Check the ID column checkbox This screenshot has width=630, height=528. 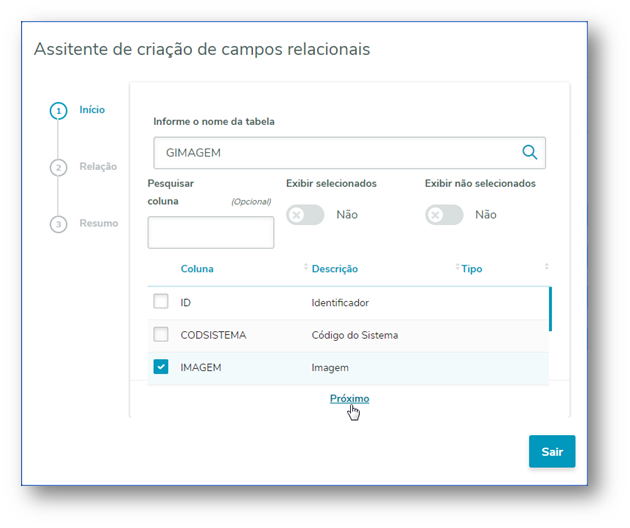coord(161,301)
